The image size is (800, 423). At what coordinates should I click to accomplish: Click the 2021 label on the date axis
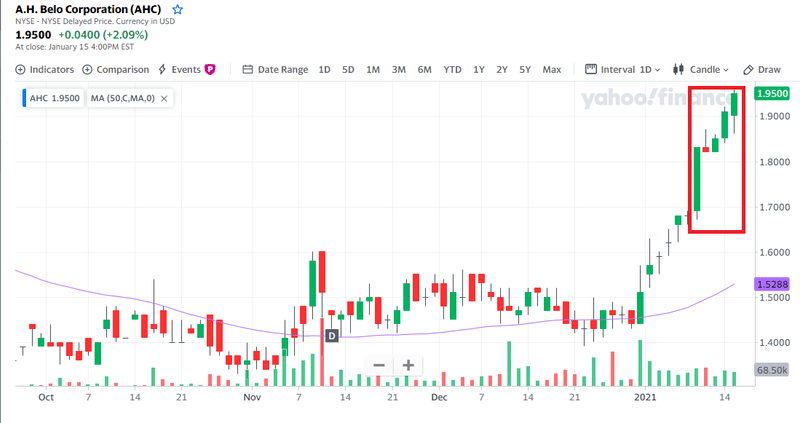[645, 397]
